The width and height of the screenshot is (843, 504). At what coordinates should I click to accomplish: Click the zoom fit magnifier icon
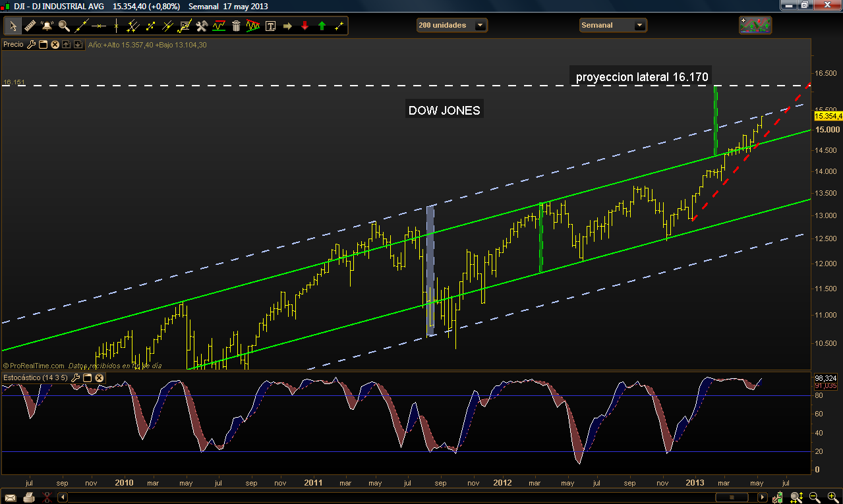coord(797,497)
